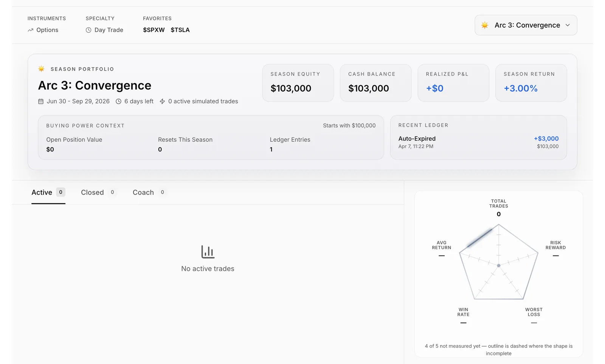
Task: Click the Options trend-arrow icon
Action: pyautogui.click(x=31, y=30)
